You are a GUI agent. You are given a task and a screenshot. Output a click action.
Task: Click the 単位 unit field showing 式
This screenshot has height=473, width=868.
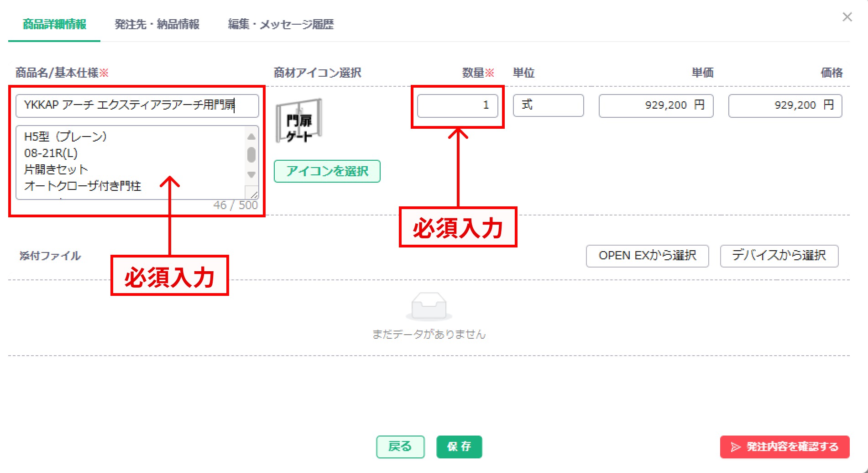coord(548,105)
